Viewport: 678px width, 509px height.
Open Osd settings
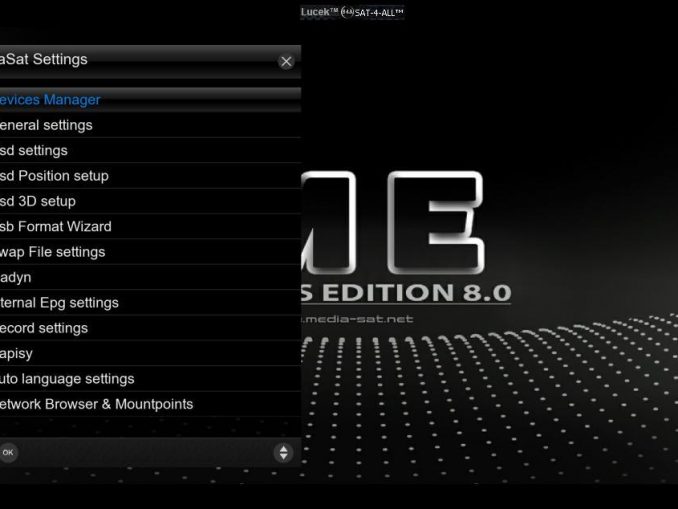point(34,150)
